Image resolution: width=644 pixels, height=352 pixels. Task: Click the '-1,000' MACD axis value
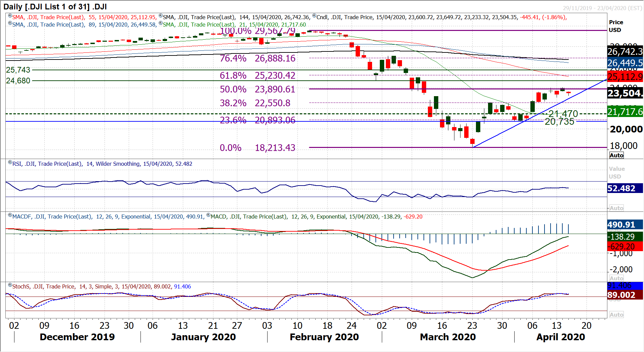[621, 253]
